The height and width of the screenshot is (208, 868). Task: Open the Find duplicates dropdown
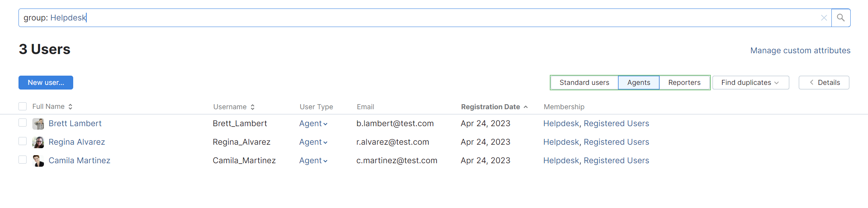coord(750,83)
